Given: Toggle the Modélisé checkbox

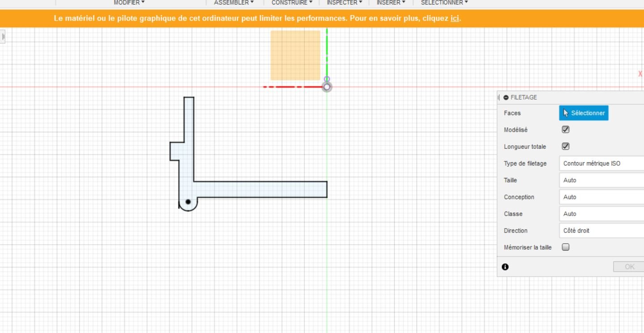Looking at the screenshot, I should point(566,130).
